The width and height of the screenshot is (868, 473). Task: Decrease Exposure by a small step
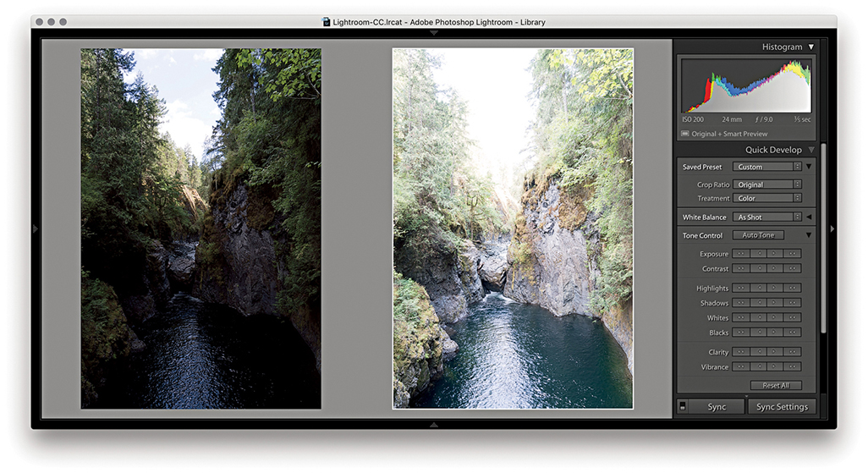pyautogui.click(x=758, y=254)
